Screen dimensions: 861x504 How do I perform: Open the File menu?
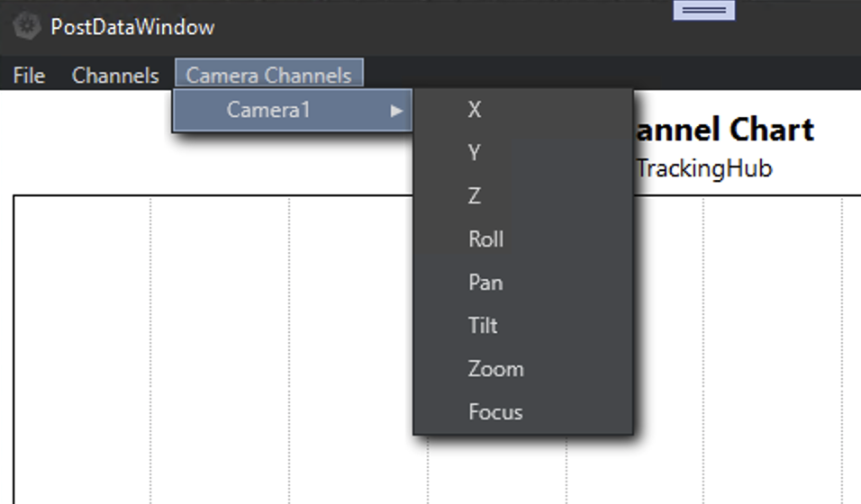[29, 76]
